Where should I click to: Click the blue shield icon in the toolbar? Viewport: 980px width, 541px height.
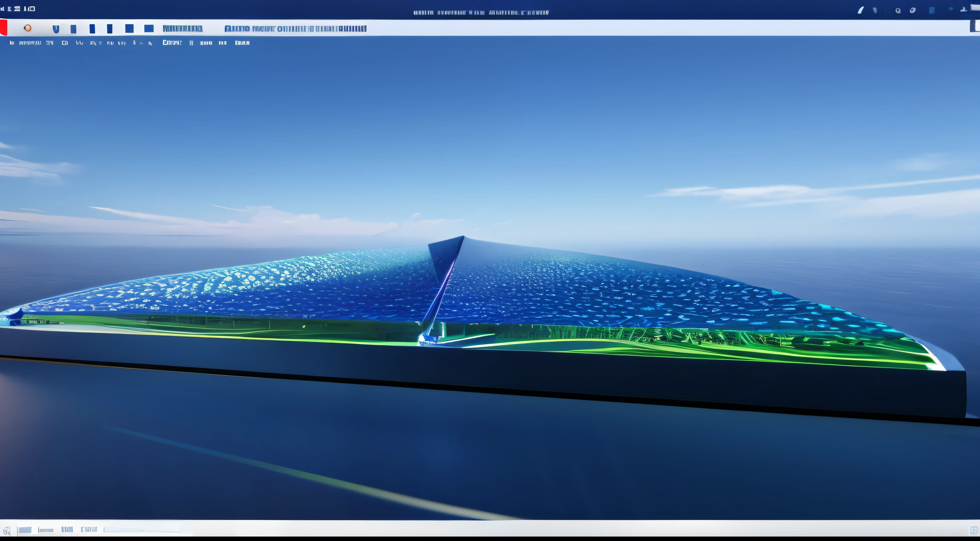point(56,29)
